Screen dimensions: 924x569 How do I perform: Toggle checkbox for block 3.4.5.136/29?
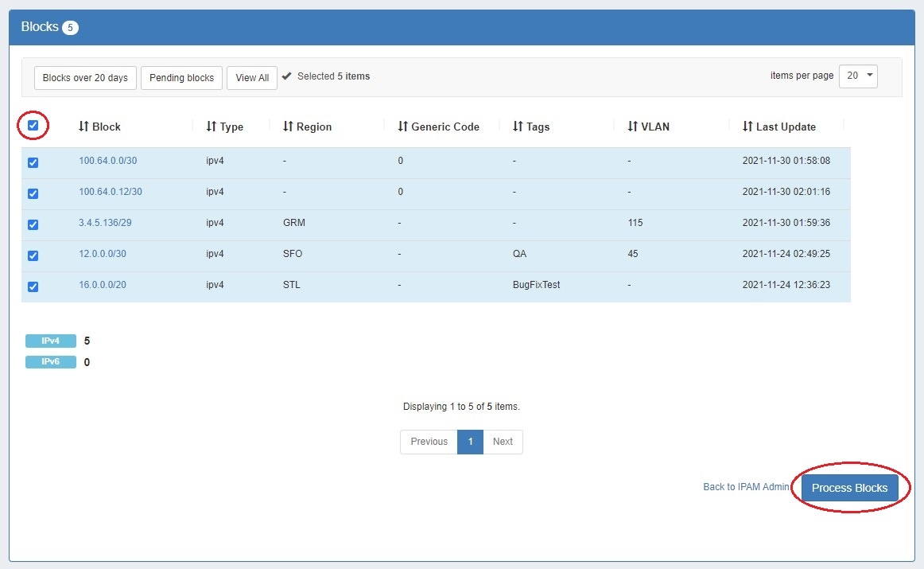tap(33, 224)
